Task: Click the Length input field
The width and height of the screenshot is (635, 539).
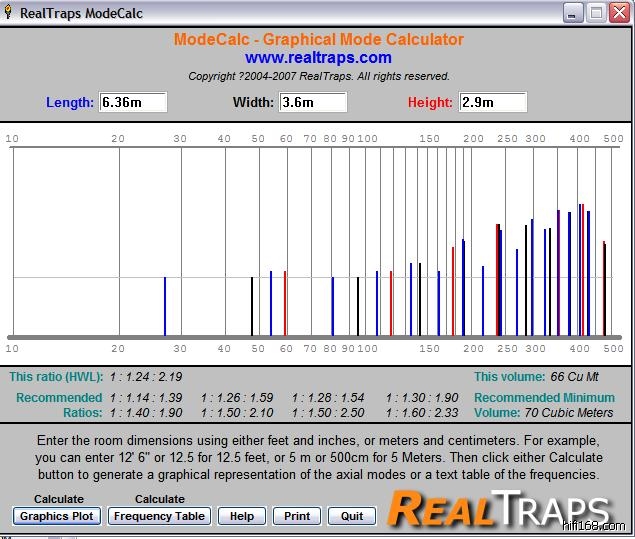Action: tap(133, 102)
